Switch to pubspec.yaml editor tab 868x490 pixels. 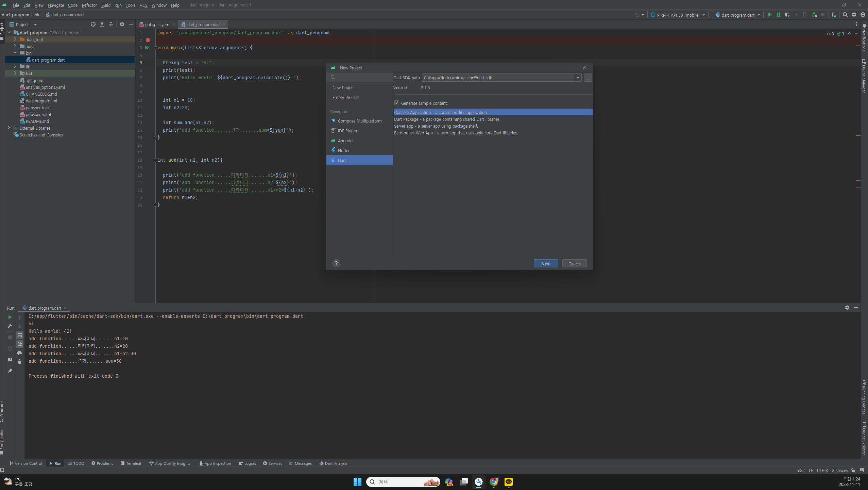157,24
